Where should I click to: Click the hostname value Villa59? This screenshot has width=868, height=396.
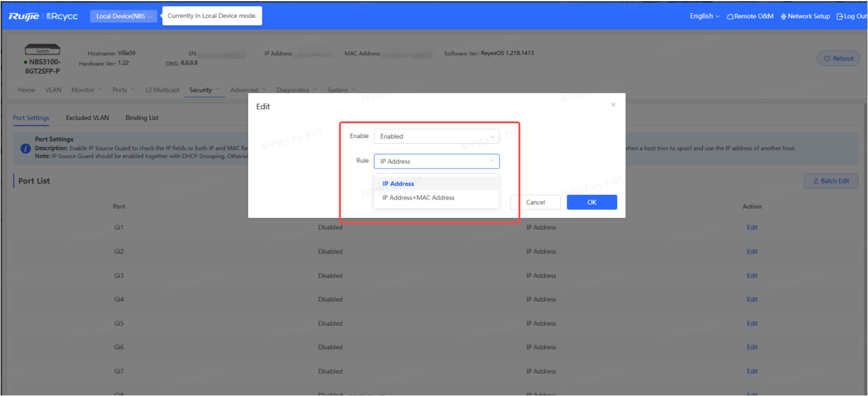click(126, 53)
